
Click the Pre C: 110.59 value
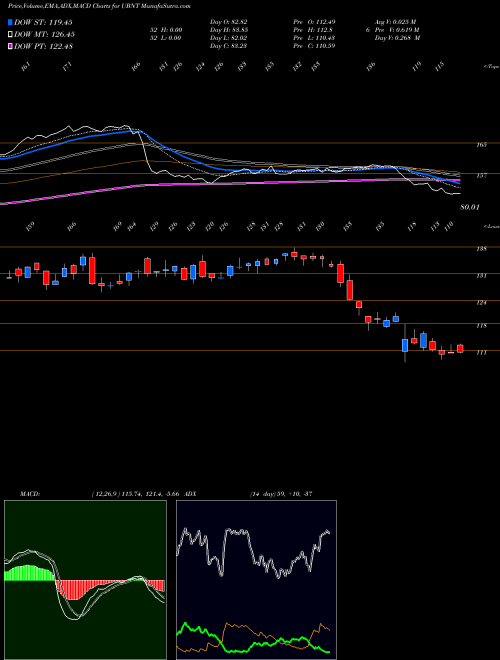(316, 46)
